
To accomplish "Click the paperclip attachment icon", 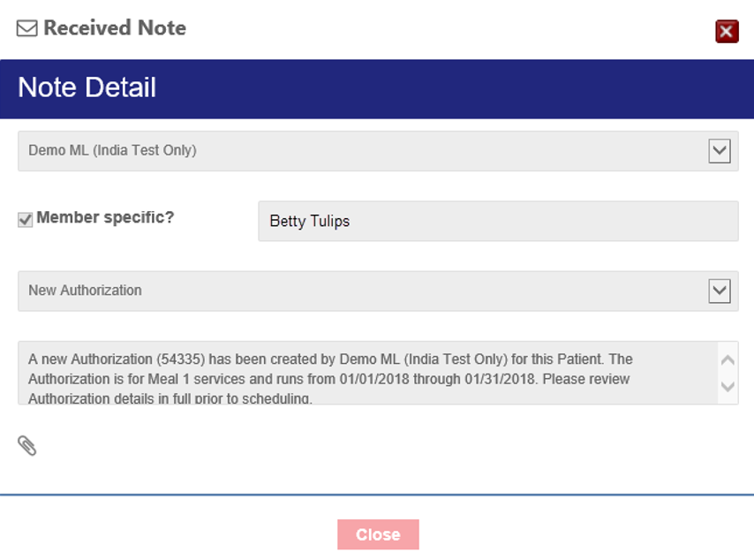I will 27,445.
